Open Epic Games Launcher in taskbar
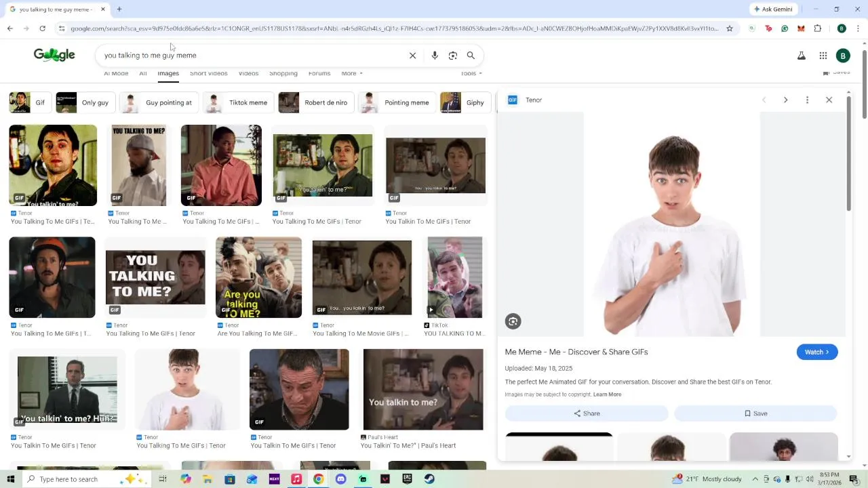 tap(407, 479)
